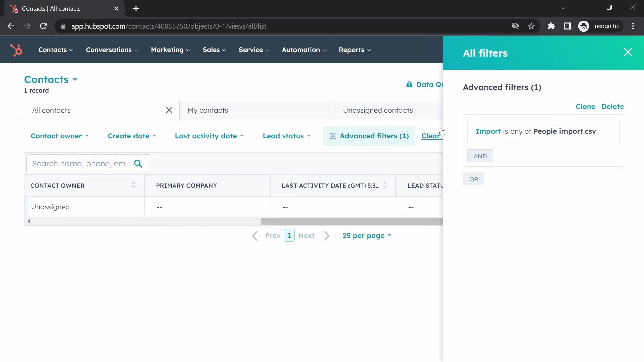The image size is (644, 362).
Task: Click the third-party cookies blocked eye icon
Action: tap(515, 26)
